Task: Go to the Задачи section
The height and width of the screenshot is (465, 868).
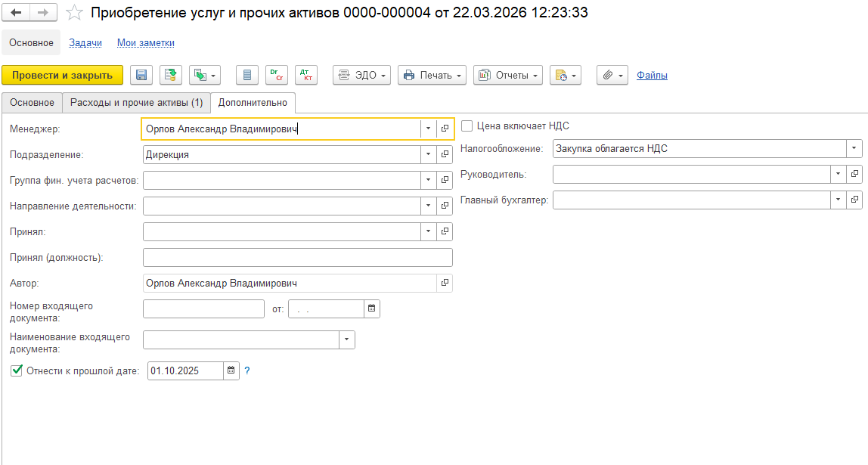Action: [x=85, y=43]
